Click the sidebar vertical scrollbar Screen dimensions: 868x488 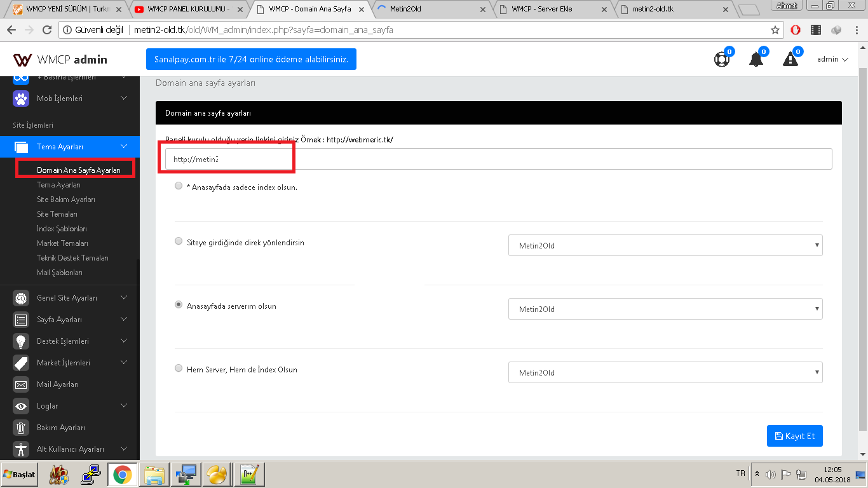point(138,356)
